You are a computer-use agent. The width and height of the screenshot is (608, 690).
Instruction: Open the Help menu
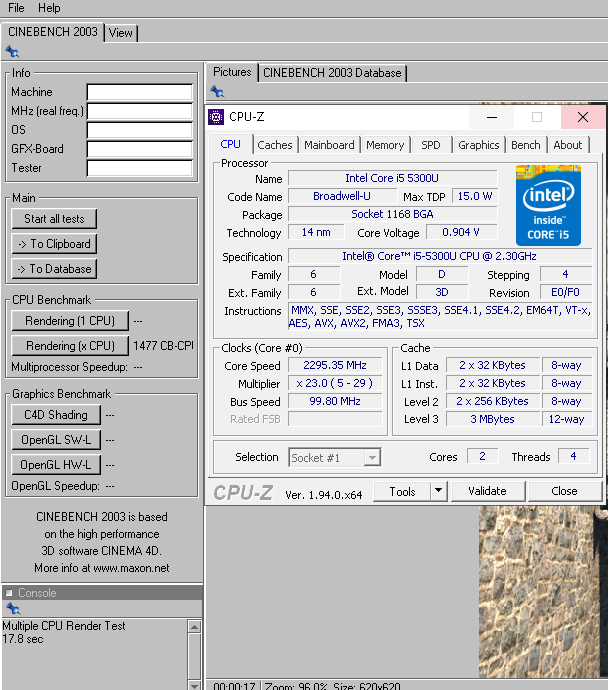(x=49, y=8)
